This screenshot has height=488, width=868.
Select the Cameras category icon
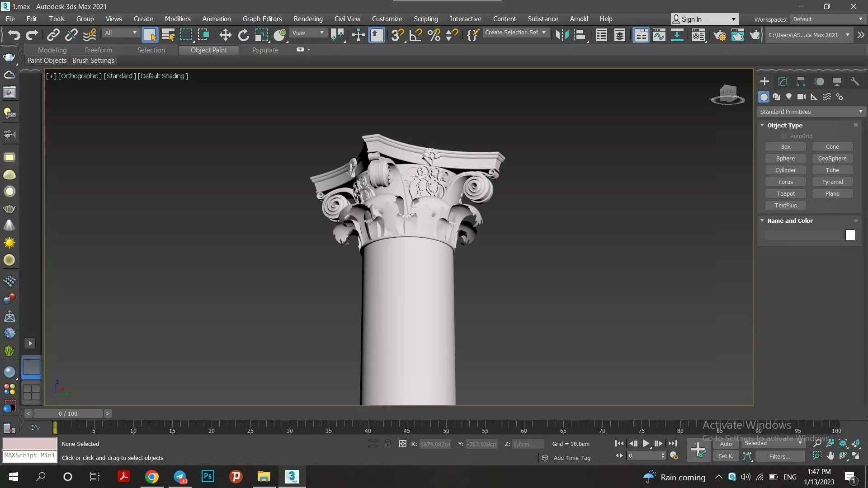[802, 97]
